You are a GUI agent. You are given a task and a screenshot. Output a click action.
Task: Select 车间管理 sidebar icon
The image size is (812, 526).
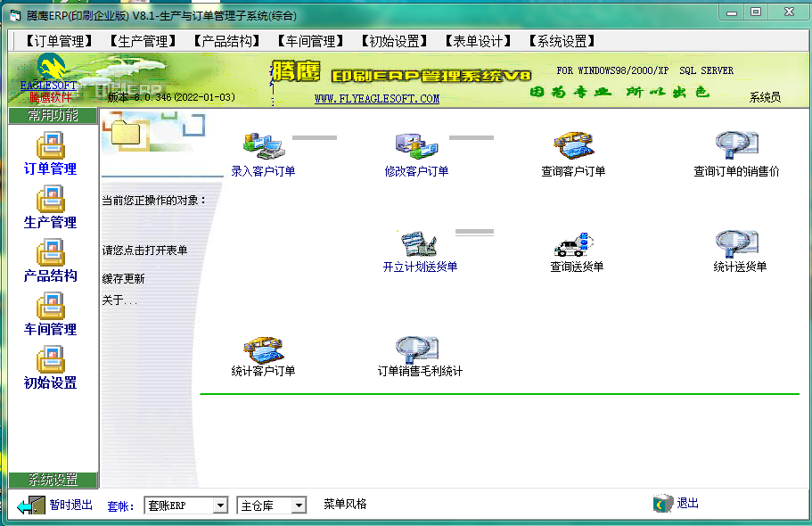[50, 306]
